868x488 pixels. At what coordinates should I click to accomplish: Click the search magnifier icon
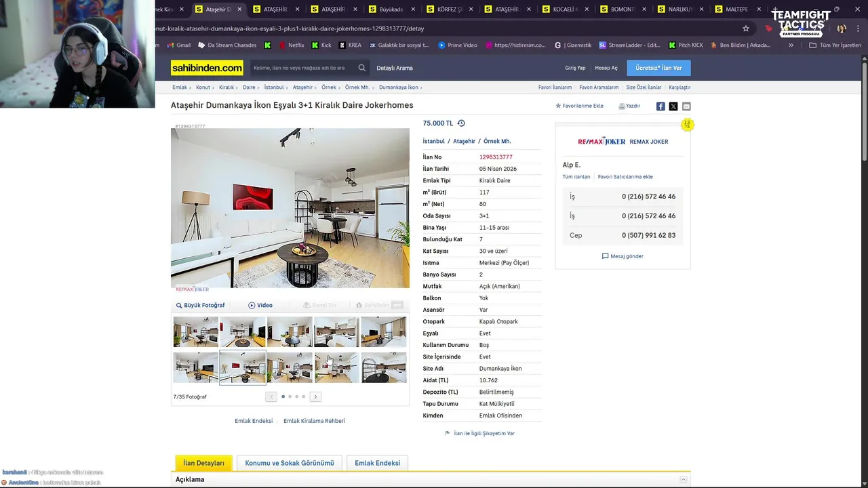(x=362, y=68)
